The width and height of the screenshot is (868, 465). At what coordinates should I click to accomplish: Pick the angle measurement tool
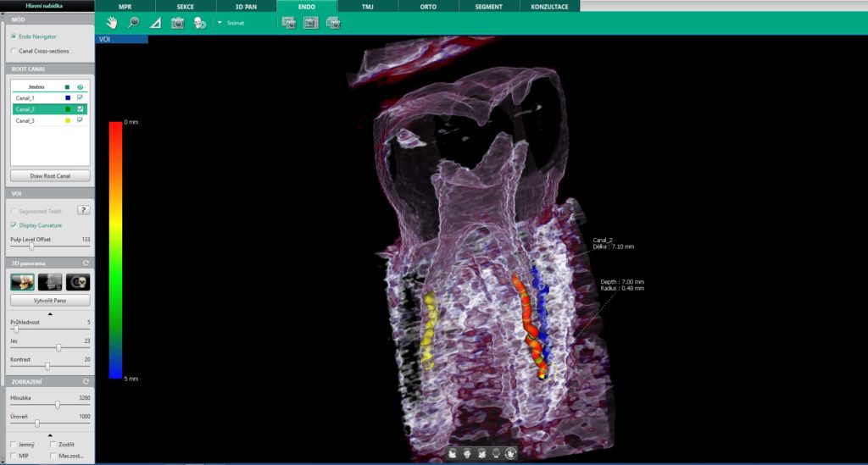tap(155, 23)
